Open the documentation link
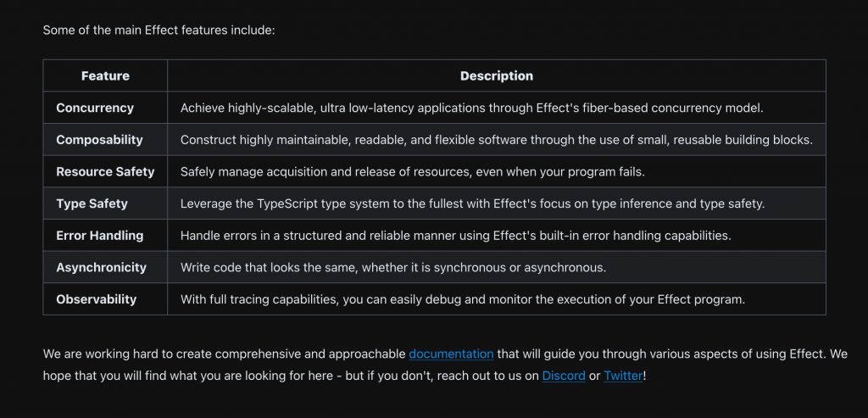 coord(451,354)
